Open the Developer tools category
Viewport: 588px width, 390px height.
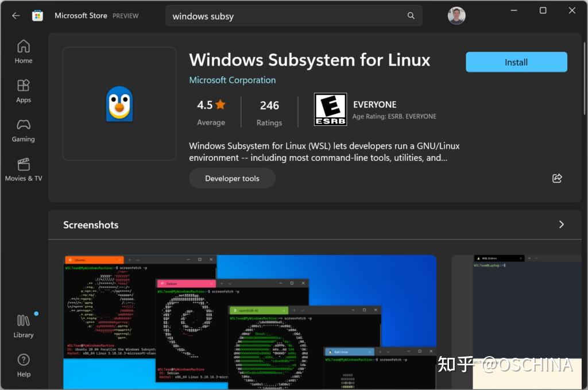click(x=232, y=178)
